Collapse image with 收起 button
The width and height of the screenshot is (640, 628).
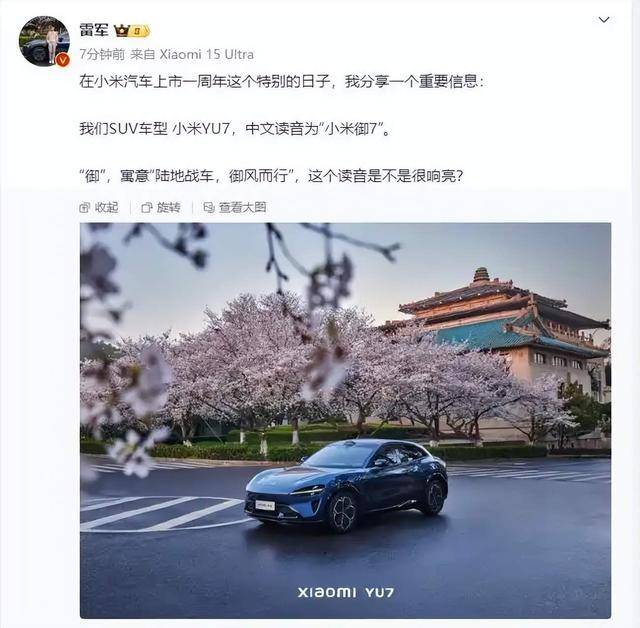pyautogui.click(x=99, y=208)
